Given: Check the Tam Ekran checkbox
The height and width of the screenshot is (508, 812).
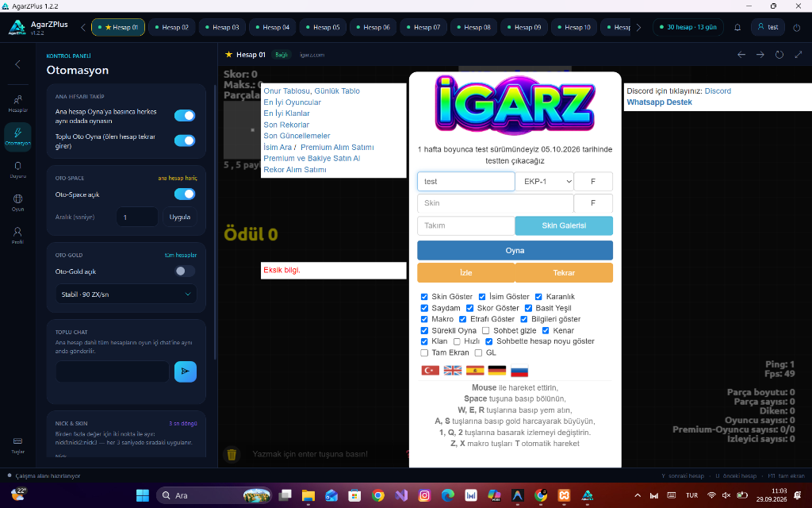Looking at the screenshot, I should (424, 352).
